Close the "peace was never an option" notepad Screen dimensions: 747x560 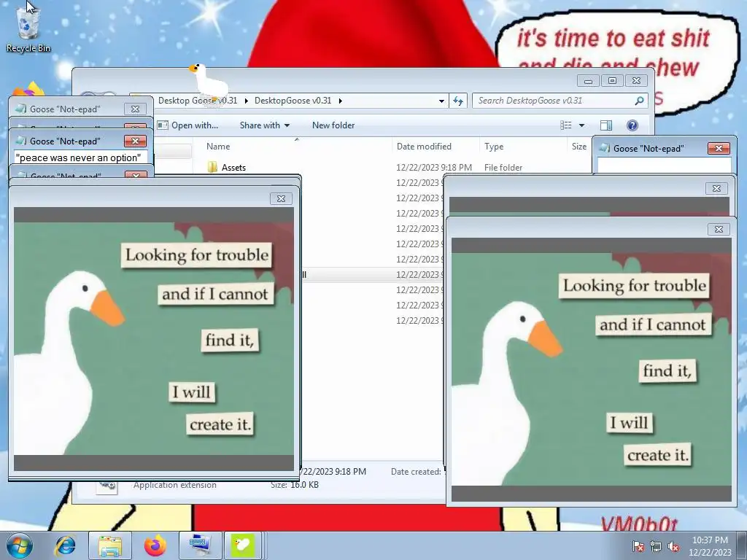tap(135, 141)
